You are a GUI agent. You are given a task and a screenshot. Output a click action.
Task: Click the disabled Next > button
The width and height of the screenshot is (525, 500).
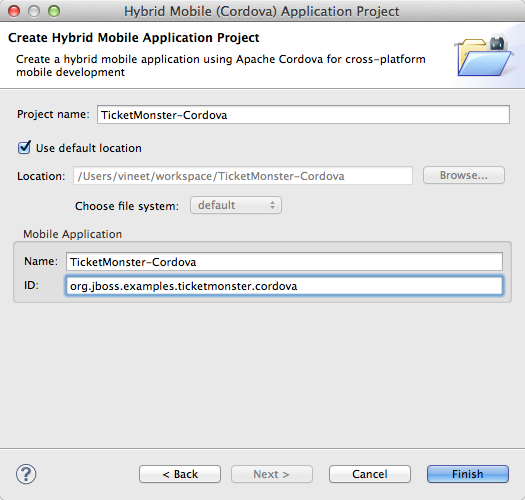272,474
